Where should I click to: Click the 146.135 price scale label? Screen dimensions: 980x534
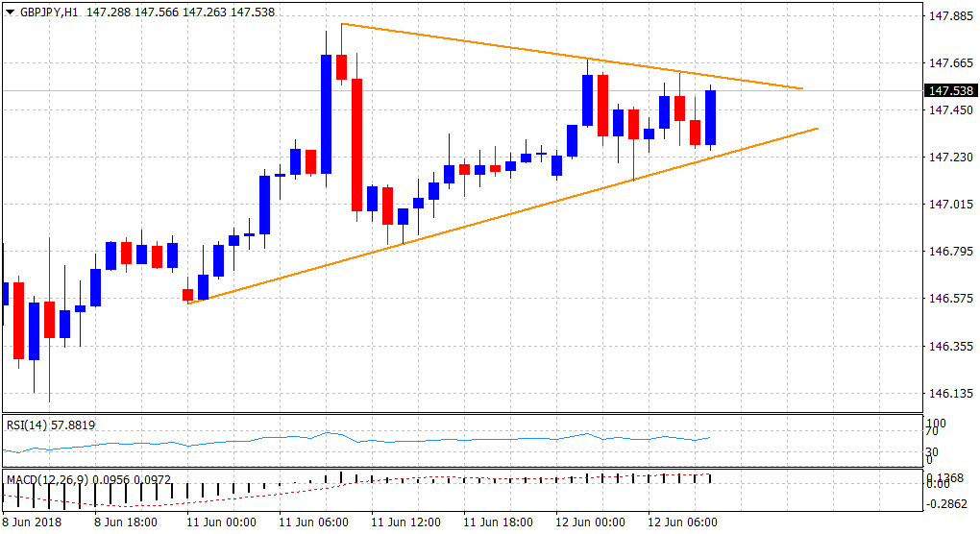(x=951, y=393)
